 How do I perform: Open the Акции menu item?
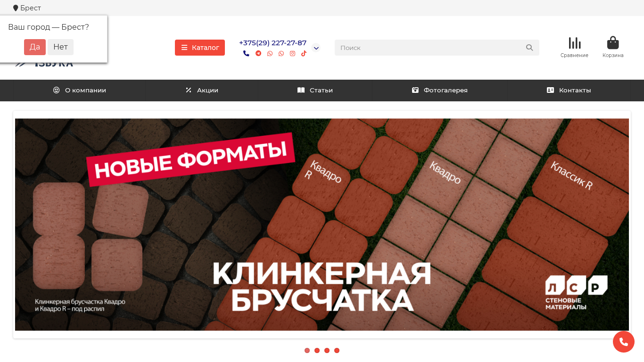[202, 90]
